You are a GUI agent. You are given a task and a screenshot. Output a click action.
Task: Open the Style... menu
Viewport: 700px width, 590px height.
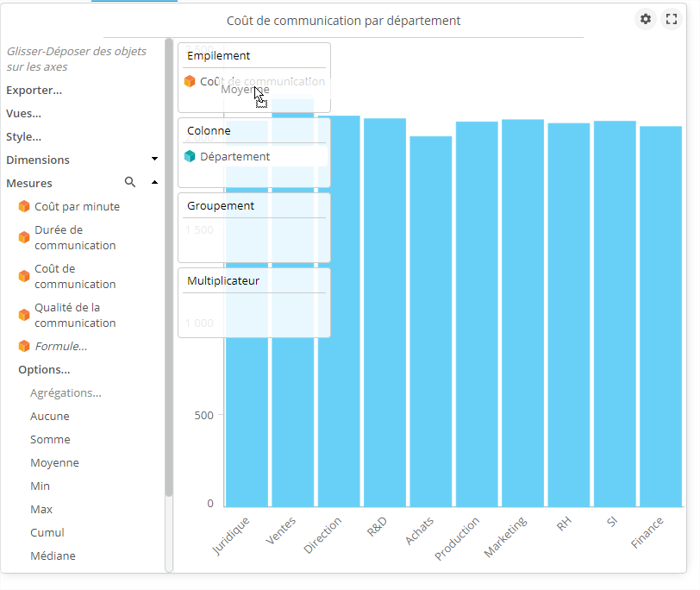pyautogui.click(x=23, y=137)
